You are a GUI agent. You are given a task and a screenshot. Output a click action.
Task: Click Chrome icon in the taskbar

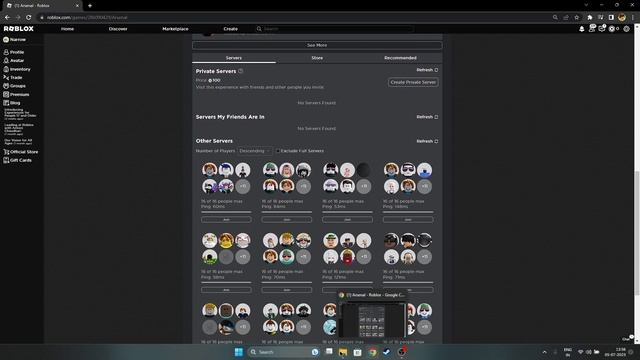372,352
